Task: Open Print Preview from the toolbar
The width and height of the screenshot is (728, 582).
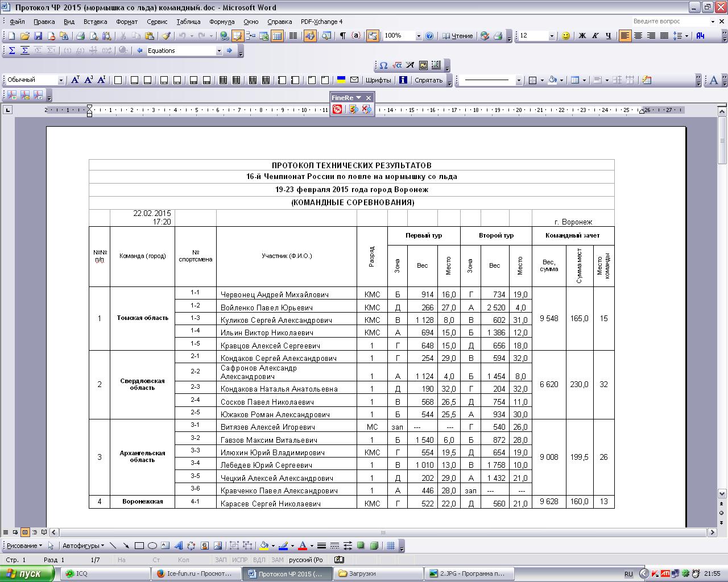Action: point(93,36)
